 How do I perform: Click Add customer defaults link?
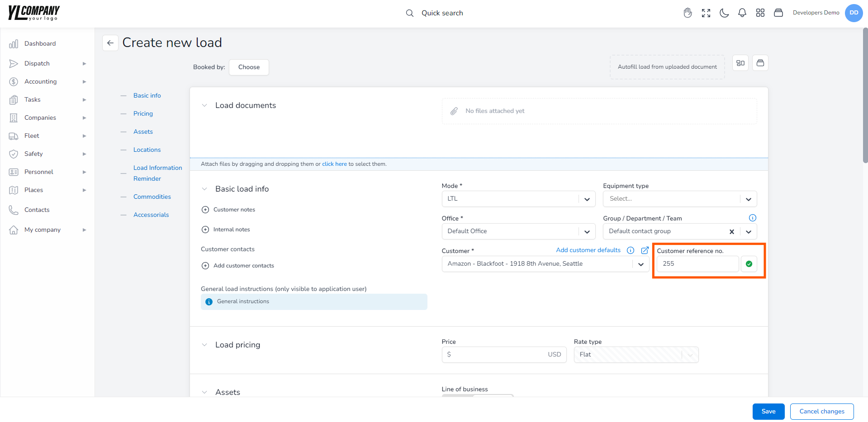[x=588, y=250]
